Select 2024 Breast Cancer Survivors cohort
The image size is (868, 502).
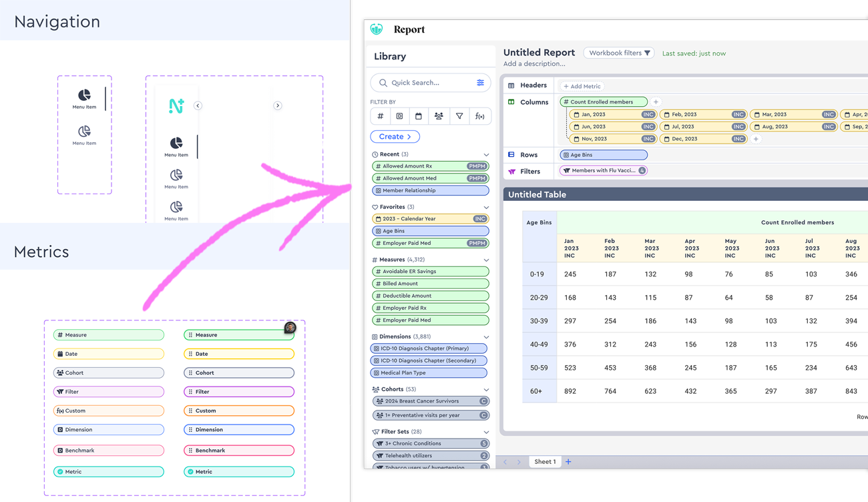(x=431, y=401)
